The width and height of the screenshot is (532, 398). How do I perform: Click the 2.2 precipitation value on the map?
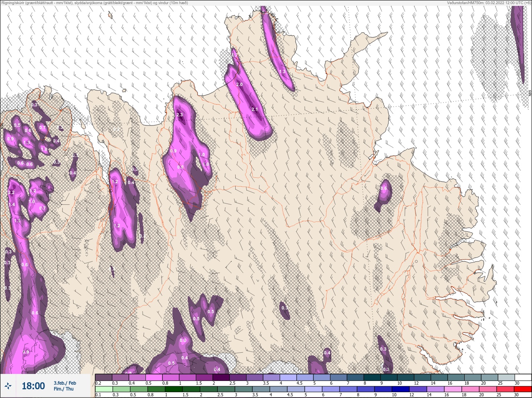[x=11, y=192]
